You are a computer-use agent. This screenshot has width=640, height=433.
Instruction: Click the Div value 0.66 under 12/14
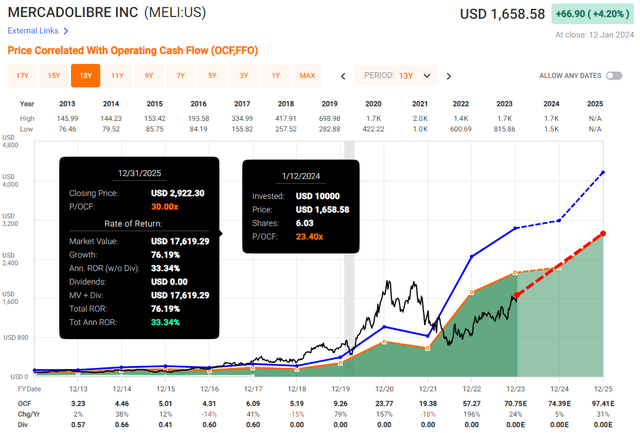122,425
